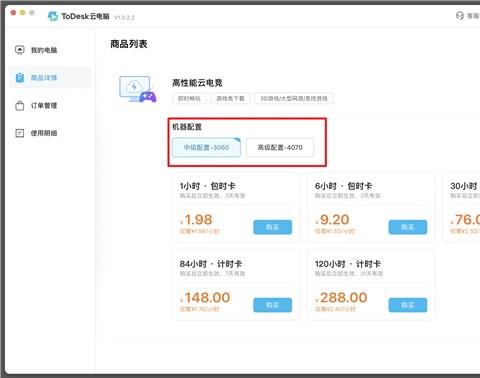Screen dimensions: 480x378
Task: Close the window with red button
Action: 13,13
